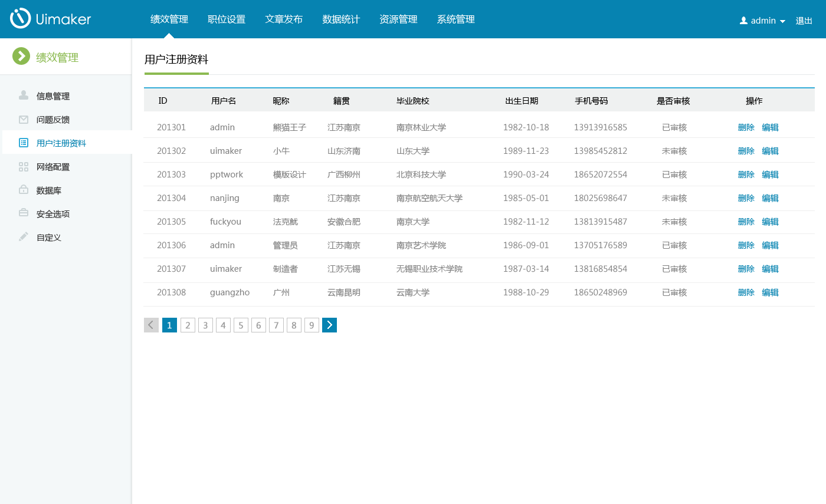Image resolution: width=826 pixels, height=504 pixels.
Task: Open the 职位设置 top menu
Action: [x=227, y=19]
